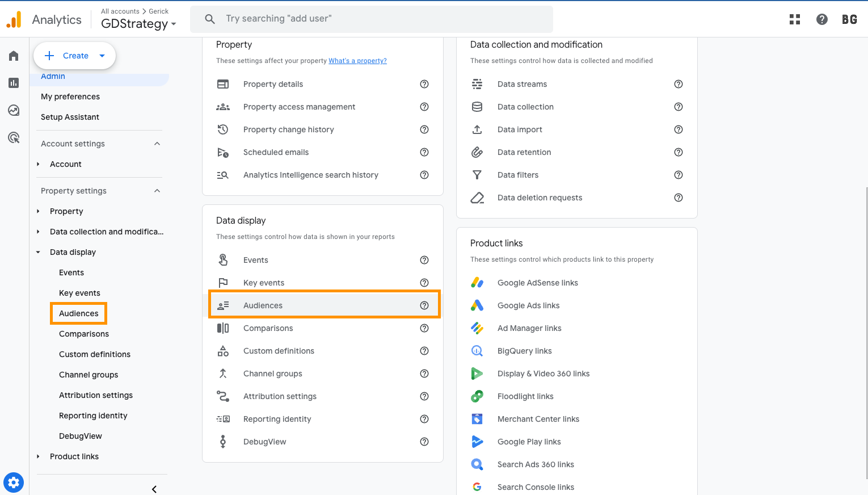Collapse the Data display tree arrow

coord(38,252)
